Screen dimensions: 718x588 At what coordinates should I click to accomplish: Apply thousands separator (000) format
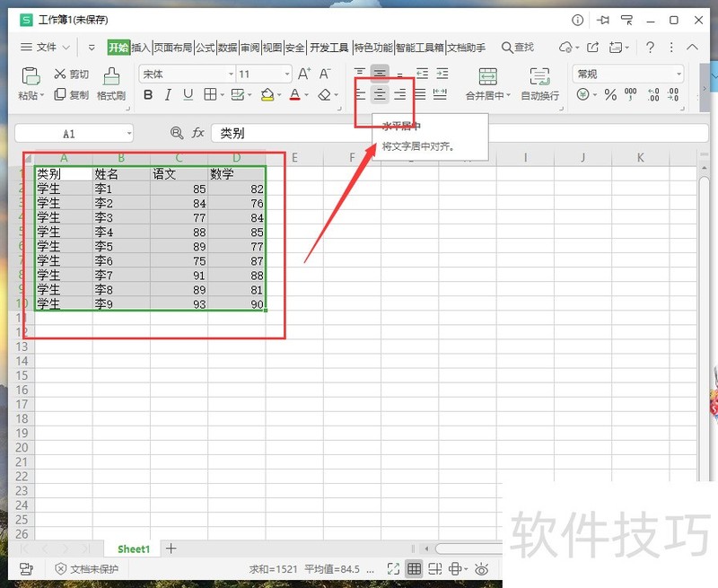[631, 95]
